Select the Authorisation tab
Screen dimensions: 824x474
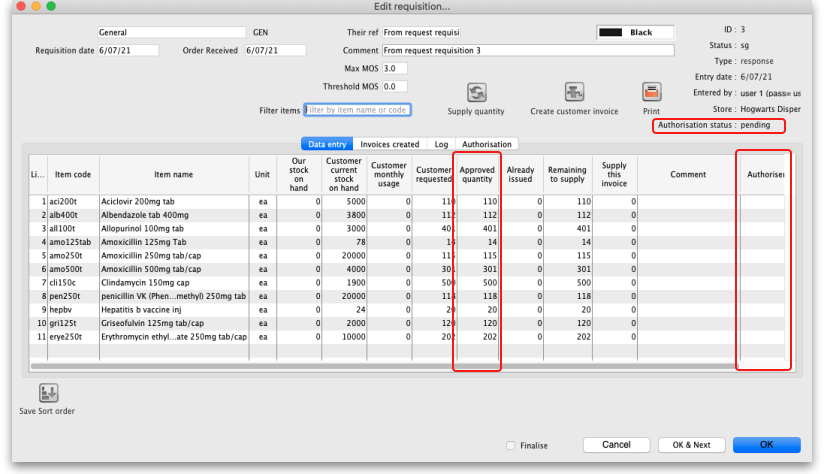click(486, 144)
